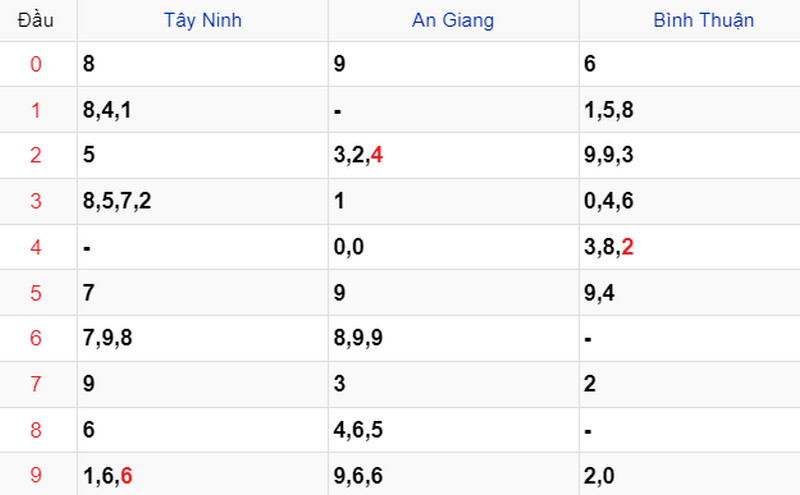Screen dimensions: 800x495
Task: Click An Giang cell showing 3,2,4
Action: click(358, 155)
